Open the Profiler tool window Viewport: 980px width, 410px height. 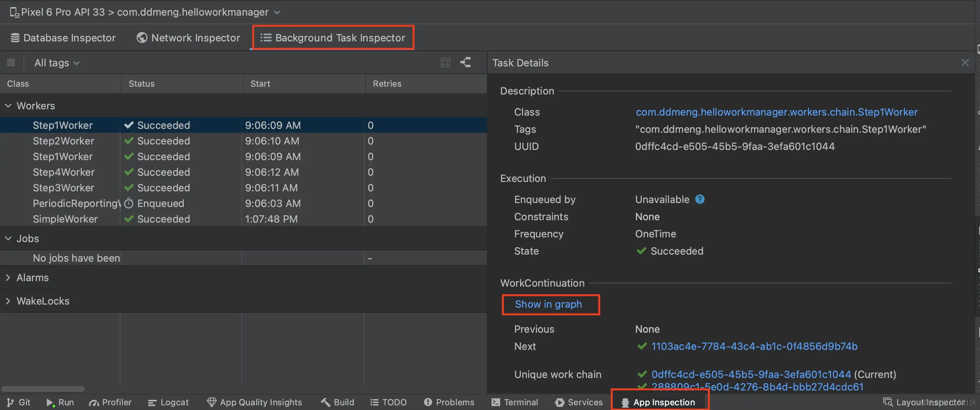(x=110, y=402)
